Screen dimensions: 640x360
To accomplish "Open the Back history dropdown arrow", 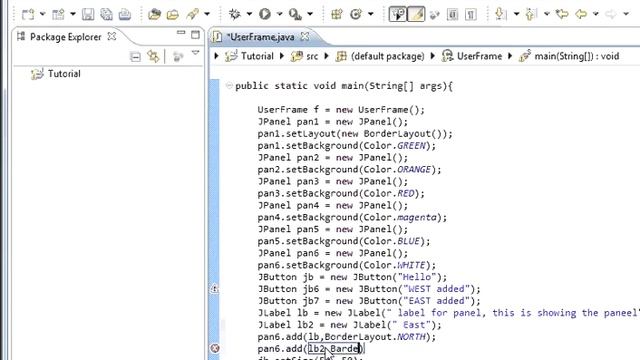I will (x=596, y=14).
